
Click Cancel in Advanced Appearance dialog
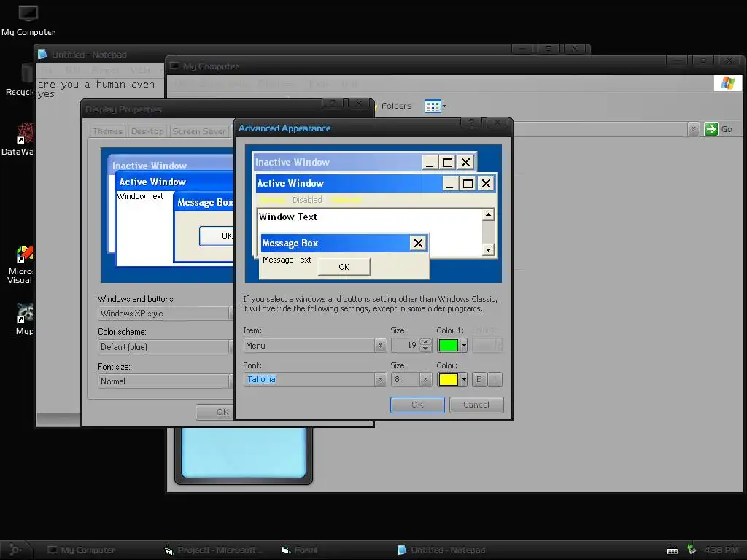point(476,405)
